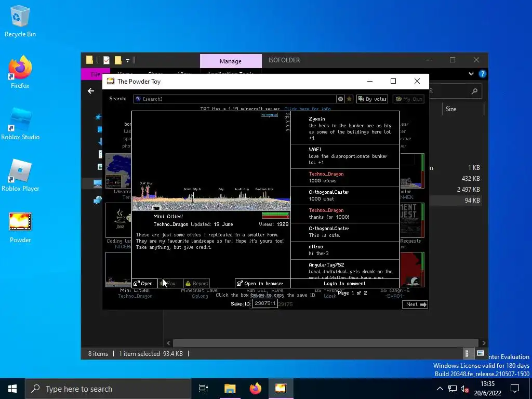Click OrthogonalCaster's '1000 what' comment
The width and height of the screenshot is (532, 399).
coord(345,195)
